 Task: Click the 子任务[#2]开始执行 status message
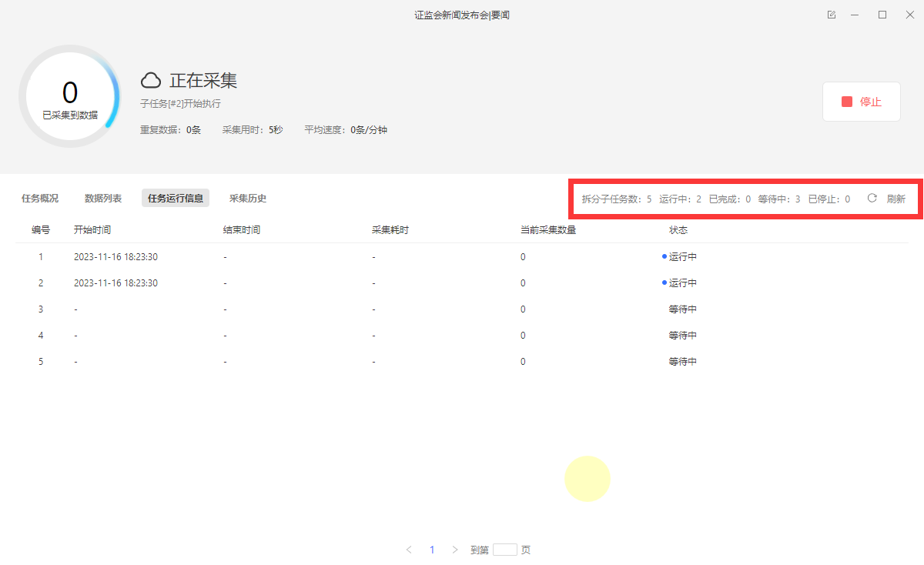(180, 103)
